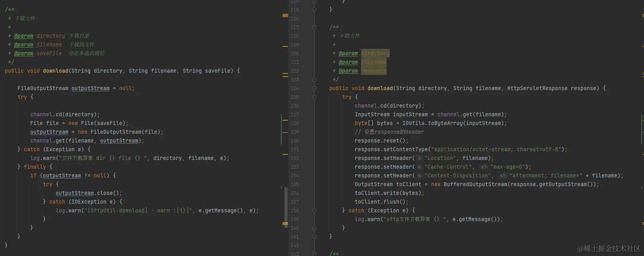Click the fold end marker at line 215
This screenshot has width=644, height=256.
point(314,10)
